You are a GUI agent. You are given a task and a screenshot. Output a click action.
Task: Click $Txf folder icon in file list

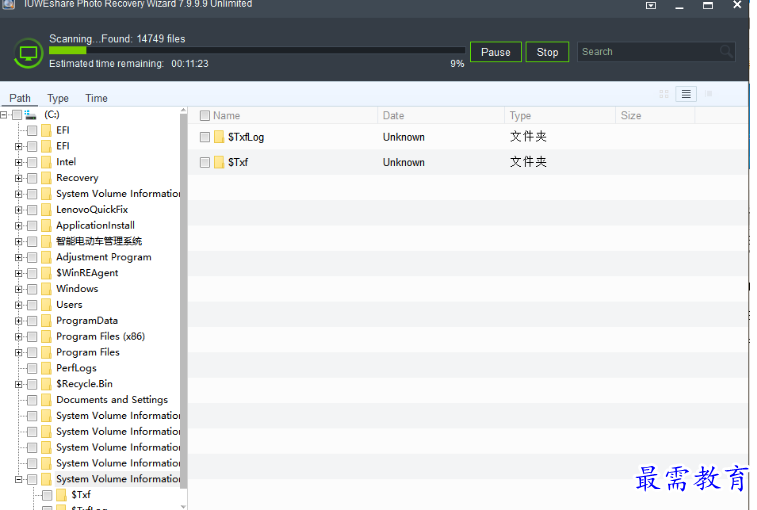(219, 162)
